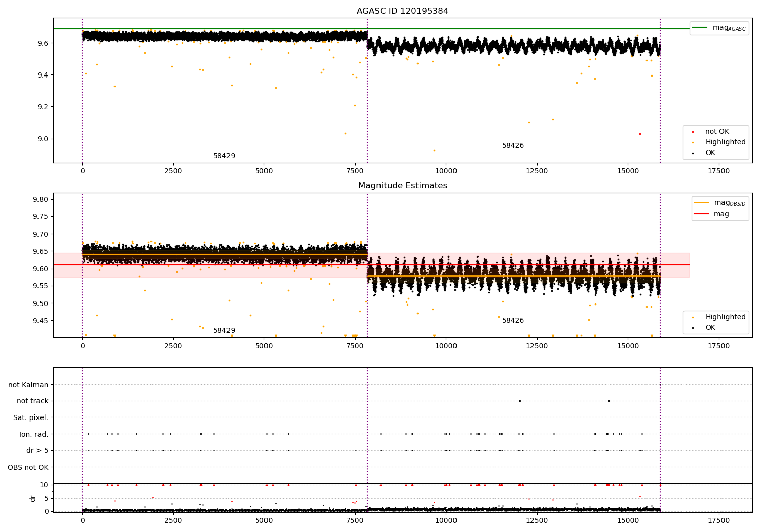
Task: Click the "9.45" y-axis tick in middle plot
Action: [x=41, y=321]
